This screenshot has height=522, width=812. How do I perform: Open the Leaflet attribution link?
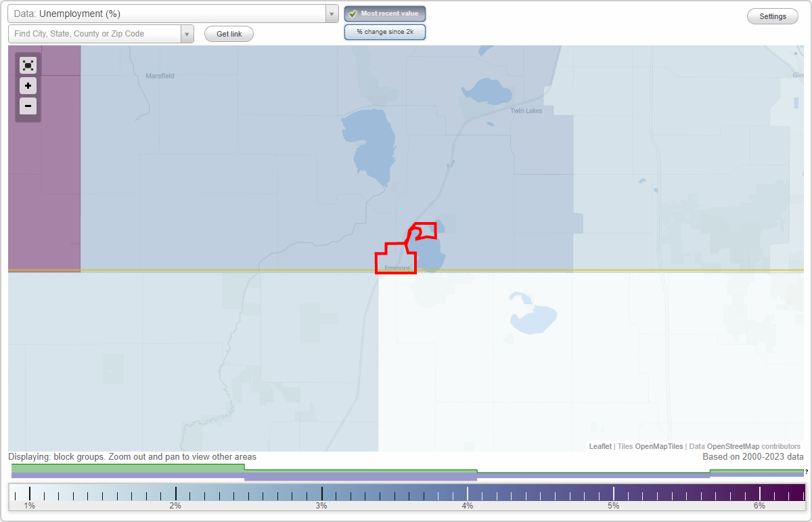click(600, 446)
